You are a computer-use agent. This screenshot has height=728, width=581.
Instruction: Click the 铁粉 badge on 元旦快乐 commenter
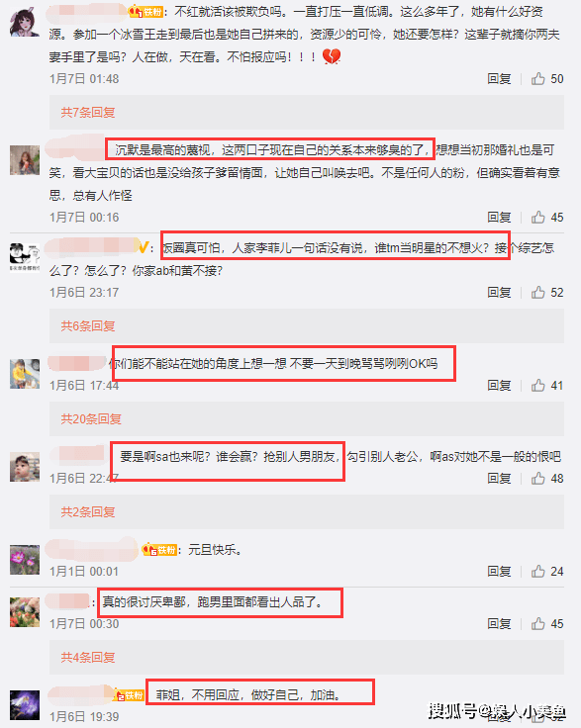pyautogui.click(x=159, y=550)
